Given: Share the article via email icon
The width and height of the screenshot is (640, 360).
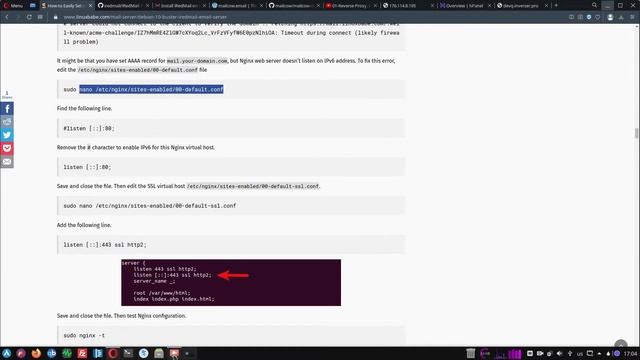Looking at the screenshot, I should tap(7, 162).
